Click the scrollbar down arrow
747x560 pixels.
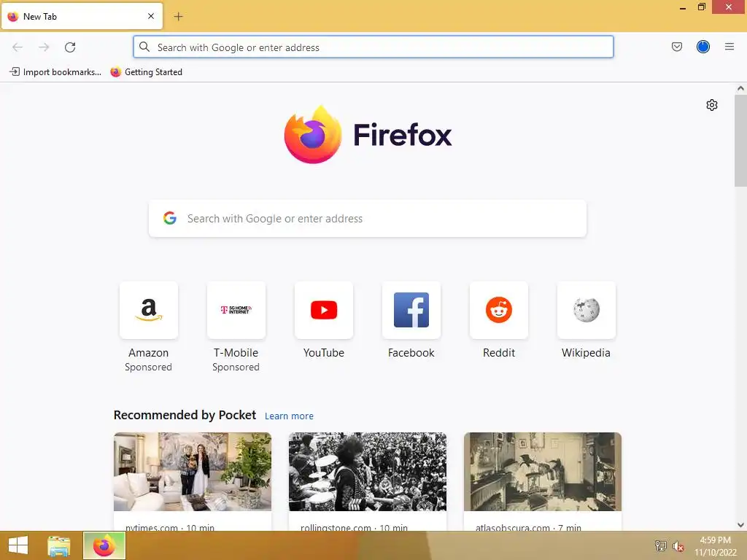click(x=740, y=525)
